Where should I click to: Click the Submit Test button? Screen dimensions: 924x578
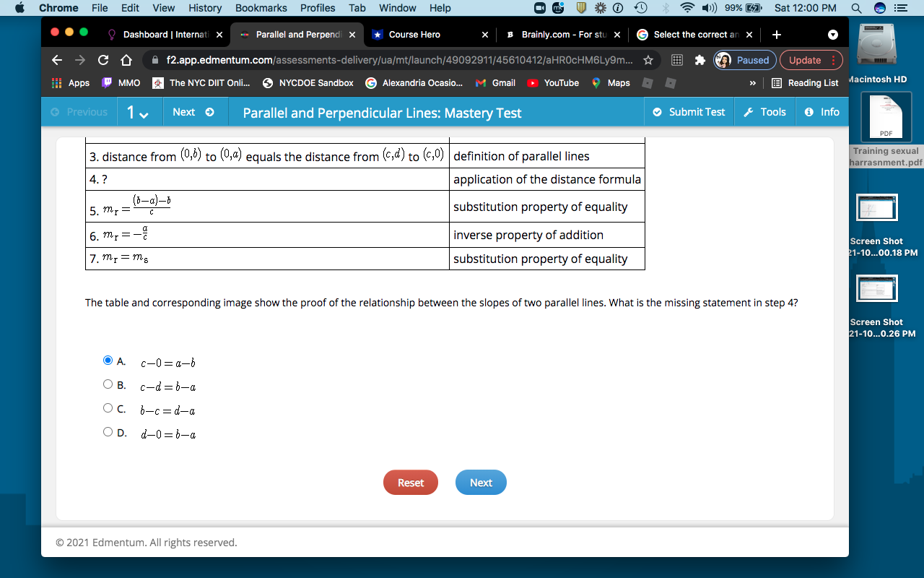(689, 112)
